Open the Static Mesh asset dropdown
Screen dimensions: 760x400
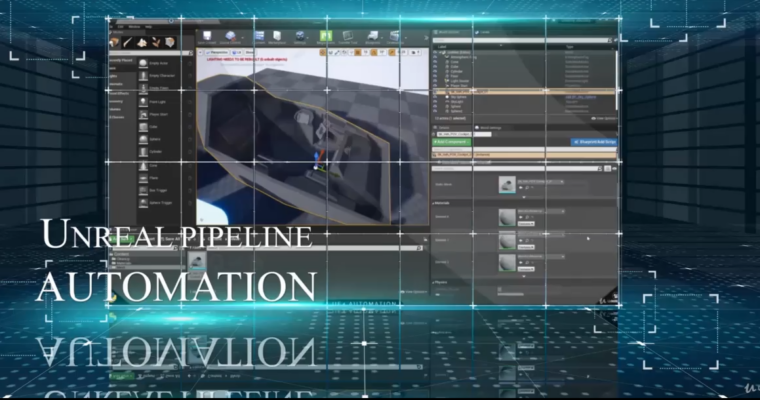coord(540,181)
